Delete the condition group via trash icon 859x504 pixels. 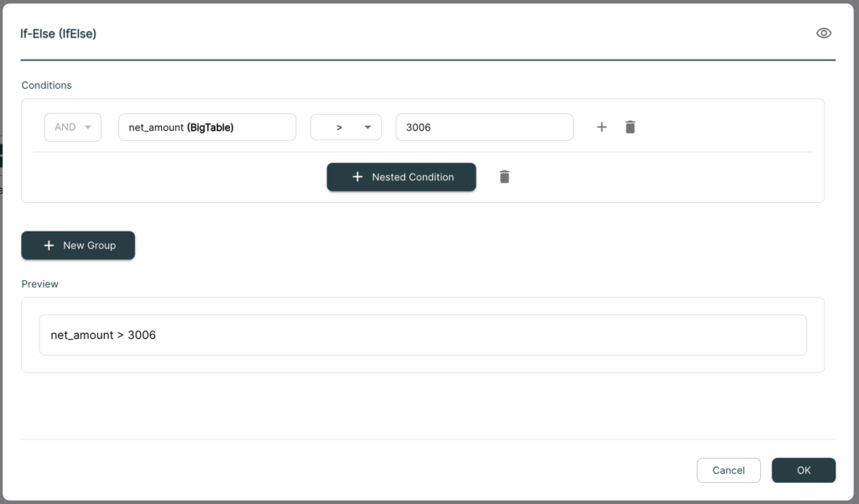[x=504, y=177]
